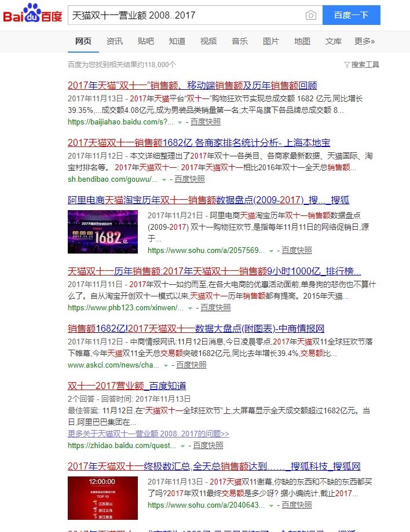Image resolution: width=410 pixels, height=532 pixels.
Task: Click the red 12:00:00 TOP 10 thumbnail
Action: (103, 498)
